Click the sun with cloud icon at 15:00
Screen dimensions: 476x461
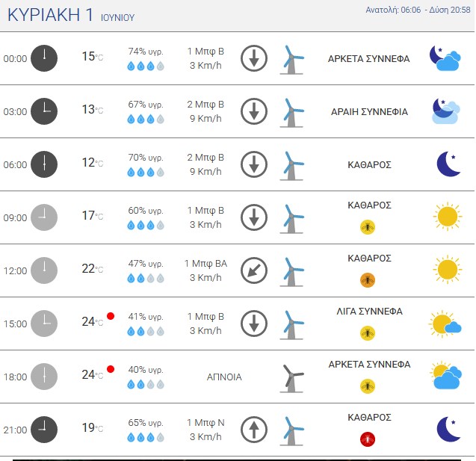click(445, 324)
